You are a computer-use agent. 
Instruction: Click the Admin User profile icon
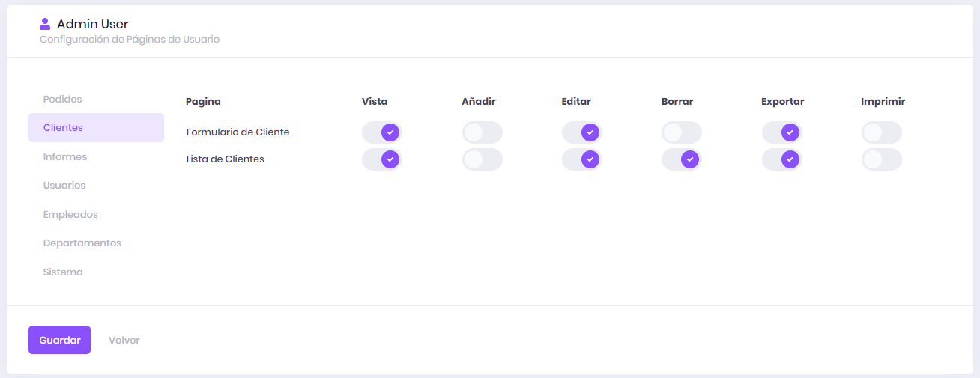45,24
